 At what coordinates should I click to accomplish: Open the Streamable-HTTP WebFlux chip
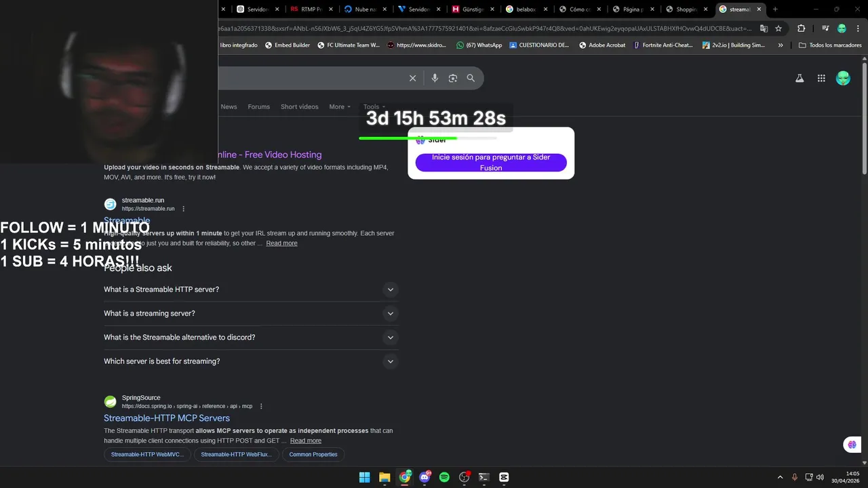236,455
